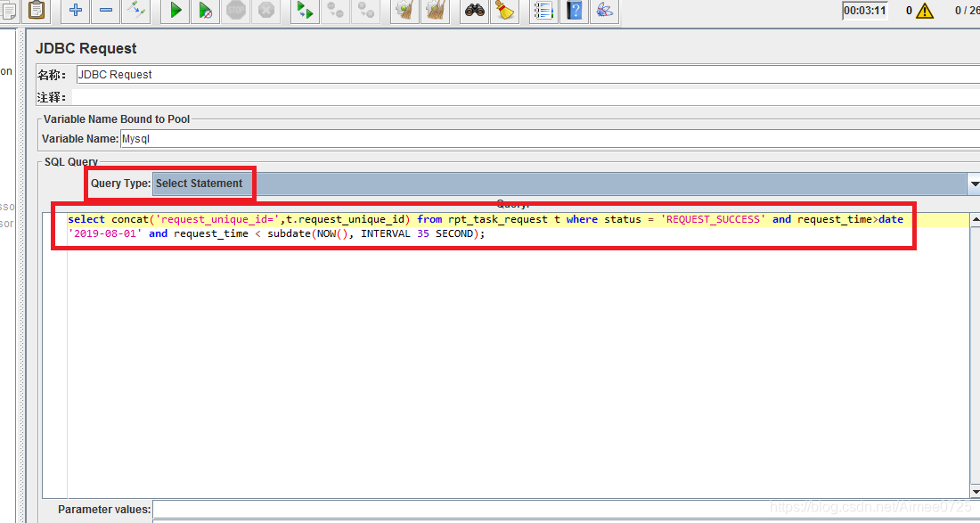The height and width of the screenshot is (523, 980).
Task: Open Help with question mark book icon
Action: click(x=574, y=11)
